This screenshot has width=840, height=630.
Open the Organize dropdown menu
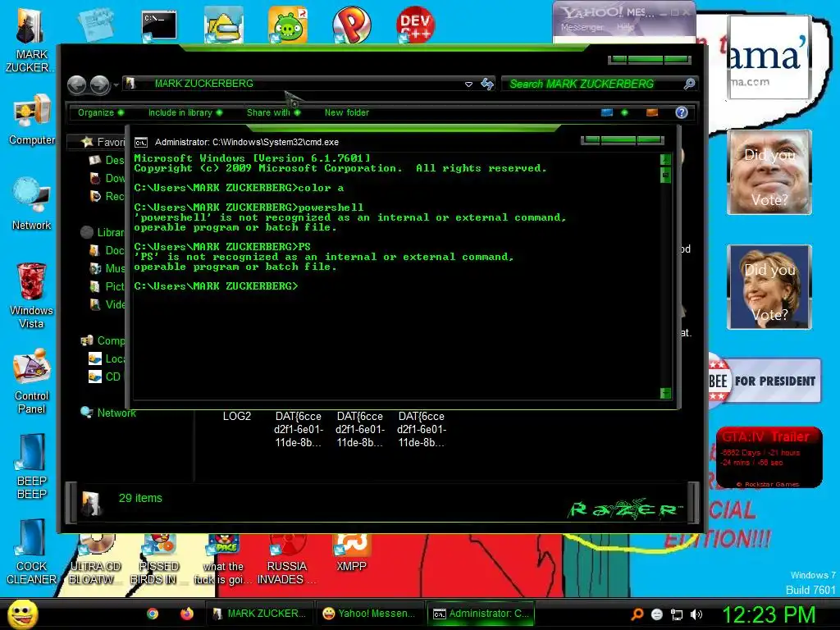(101, 112)
